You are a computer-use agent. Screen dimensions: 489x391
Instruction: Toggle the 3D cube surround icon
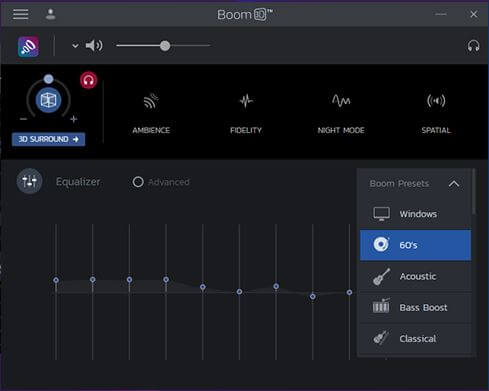[x=48, y=100]
